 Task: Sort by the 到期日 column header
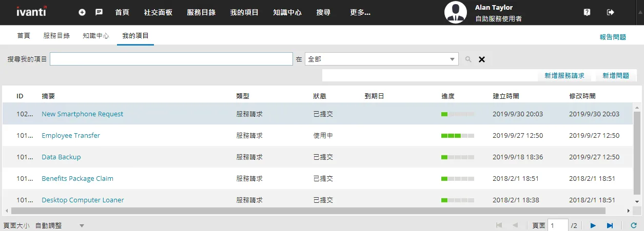[374, 96]
